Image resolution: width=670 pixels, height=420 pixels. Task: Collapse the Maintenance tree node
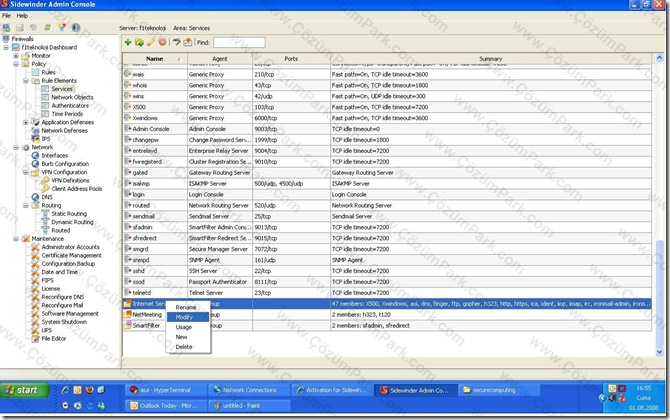pos(16,239)
